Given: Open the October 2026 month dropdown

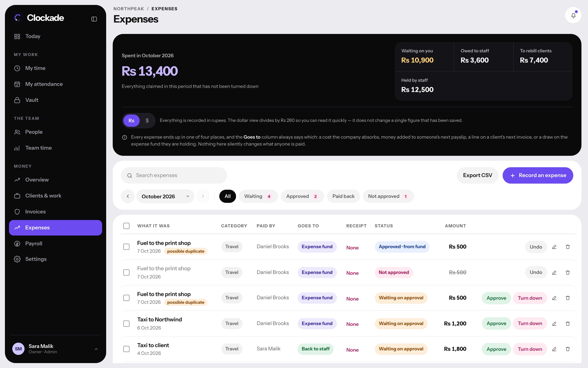Looking at the screenshot, I should click(165, 196).
